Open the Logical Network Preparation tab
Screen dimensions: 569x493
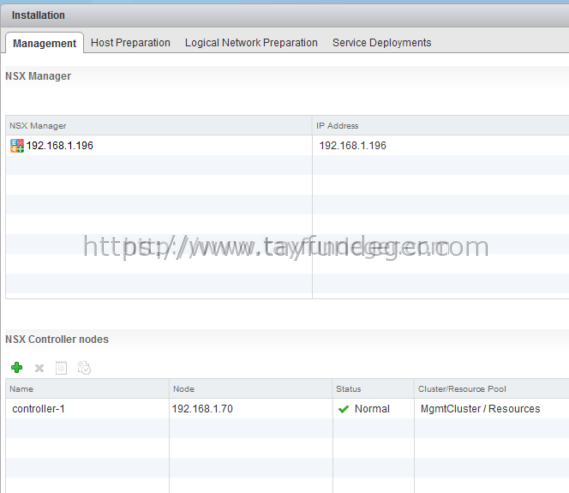[251, 42]
